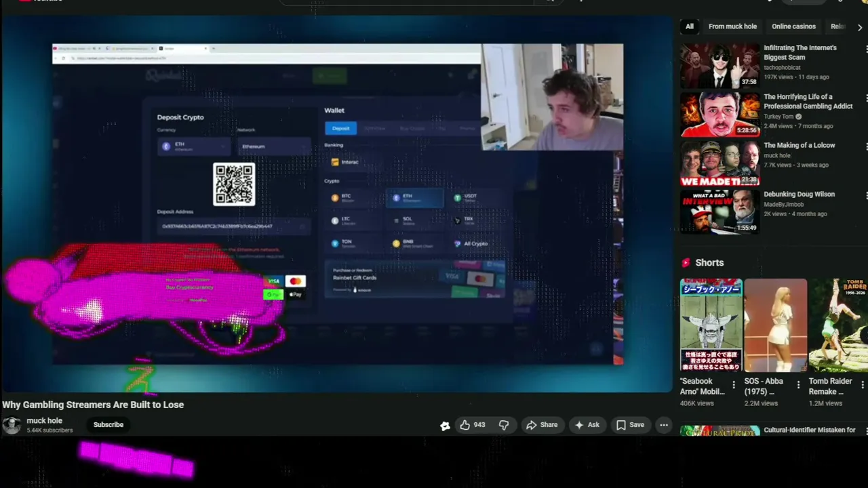Screen dimensions: 868x488
Task: Click the deposit address field in video
Action: 234,226
